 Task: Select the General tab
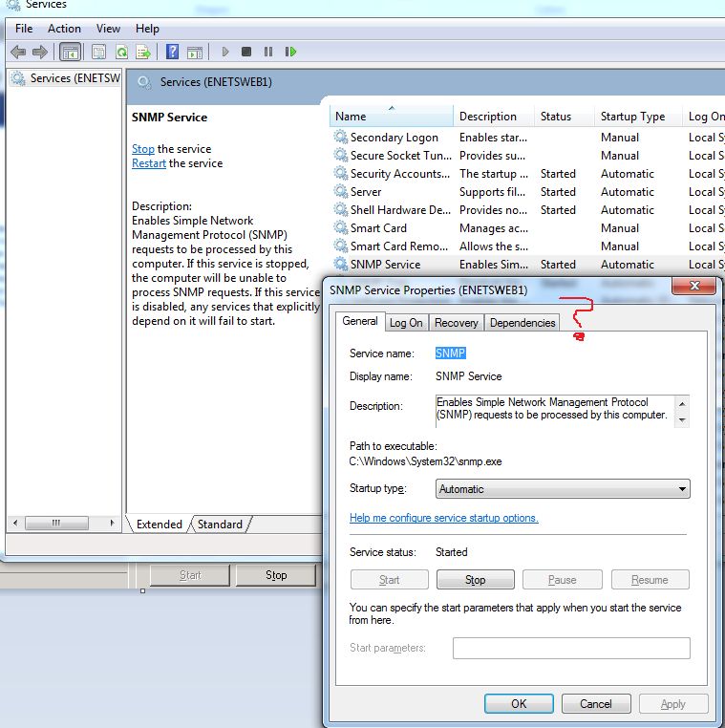tap(360, 321)
